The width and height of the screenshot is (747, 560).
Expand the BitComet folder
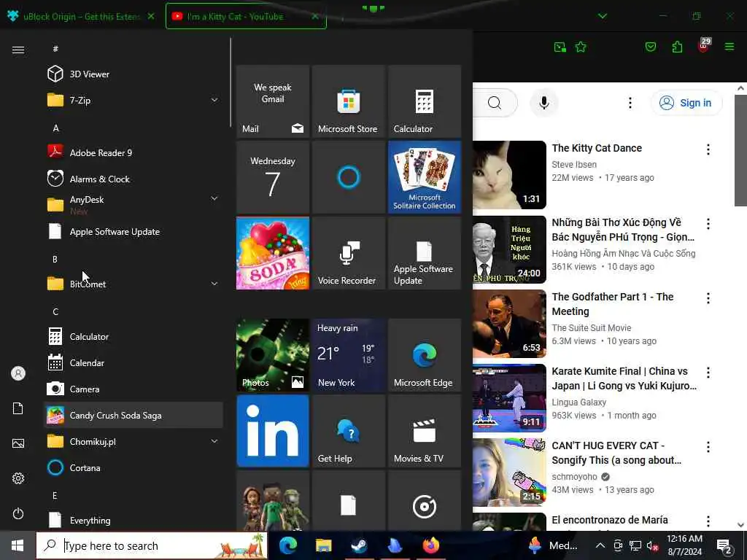point(214,284)
